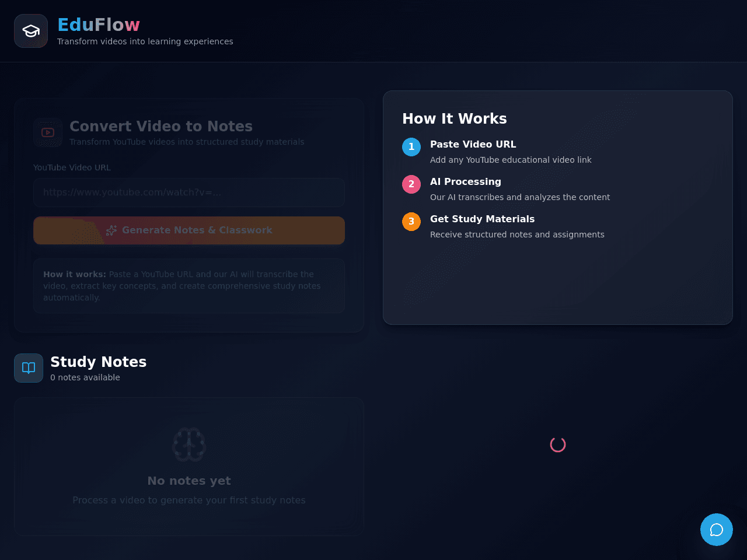Open the chat bubble button
The image size is (747, 560).
click(x=717, y=530)
